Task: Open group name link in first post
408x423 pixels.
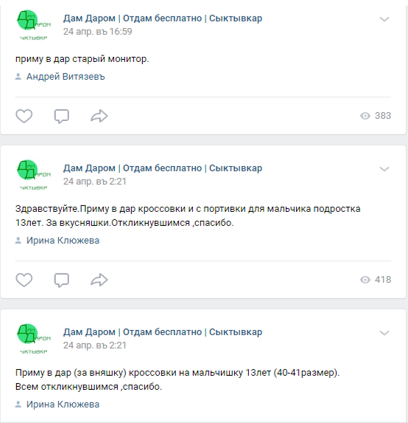Action: coord(163,18)
